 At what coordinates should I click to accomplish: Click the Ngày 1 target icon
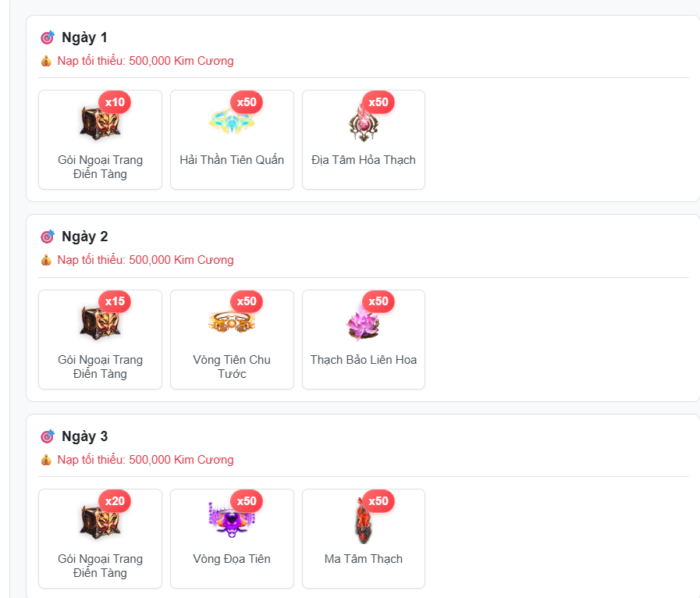48,37
